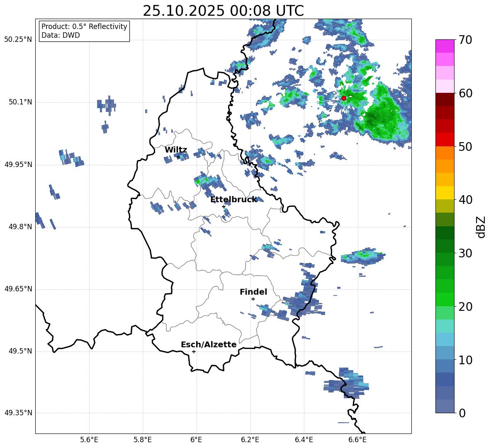Click the Wiltz city label

(x=176, y=150)
